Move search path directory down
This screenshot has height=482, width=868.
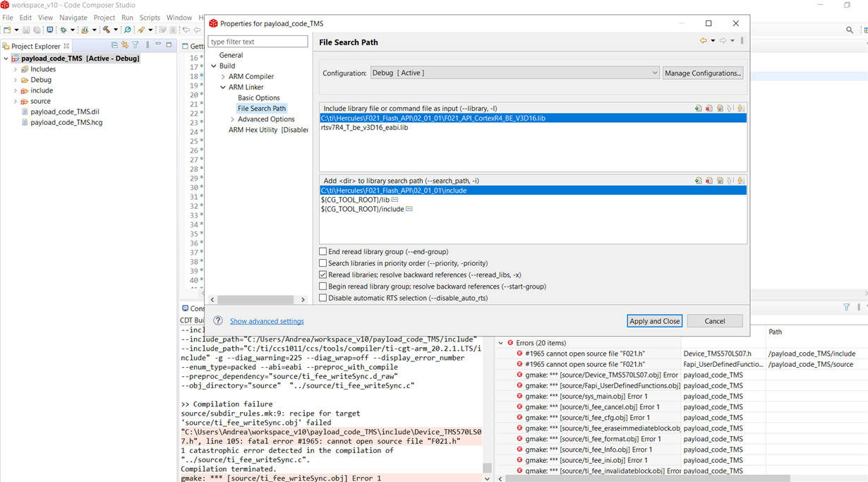click(x=741, y=181)
